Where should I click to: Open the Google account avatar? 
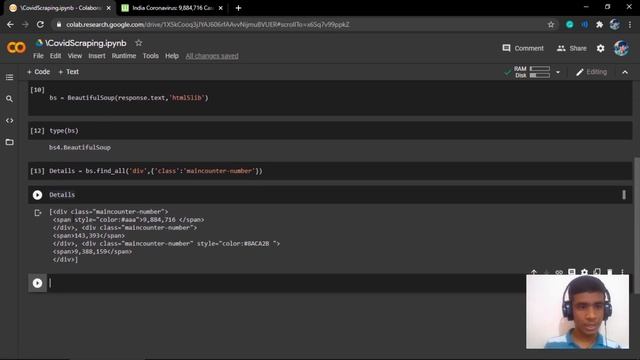pos(622,48)
